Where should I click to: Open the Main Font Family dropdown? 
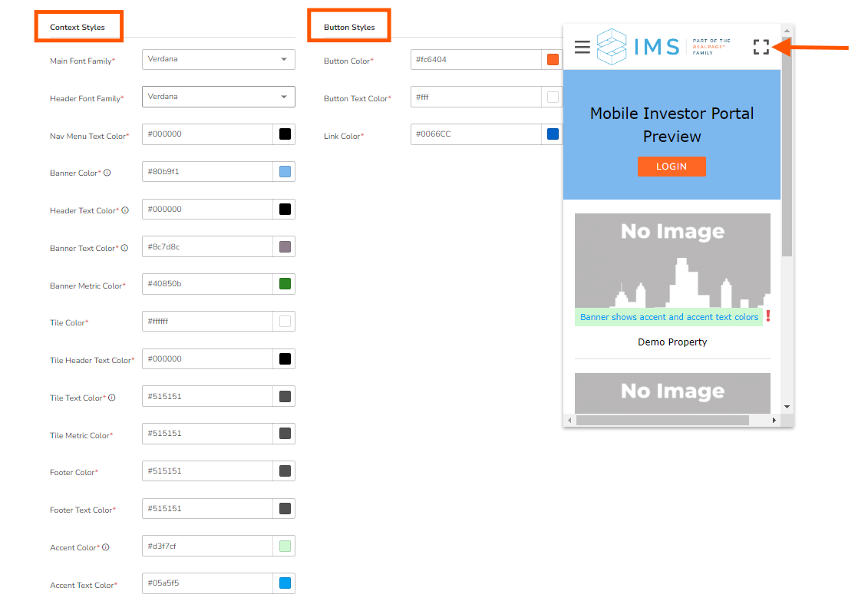point(218,59)
